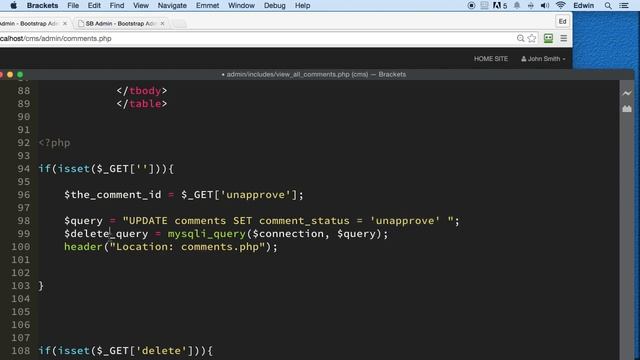Open the Brackets application menu
This screenshot has height=360, width=640.
[x=42, y=5]
